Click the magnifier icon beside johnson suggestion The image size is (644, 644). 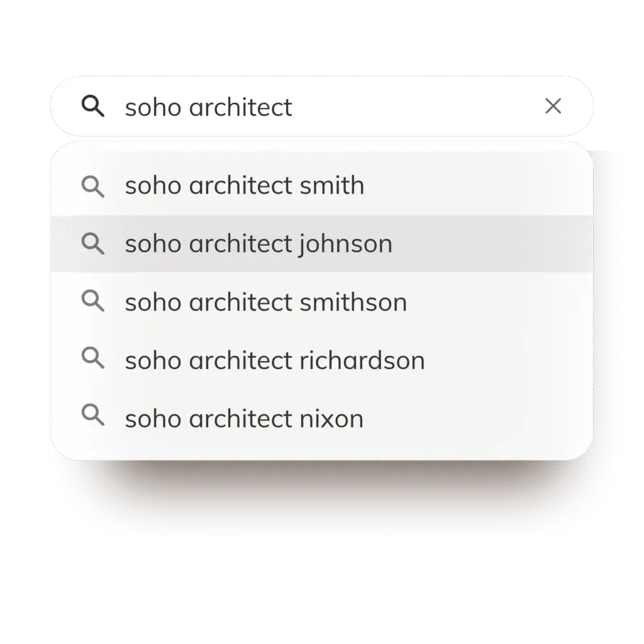[x=93, y=243]
